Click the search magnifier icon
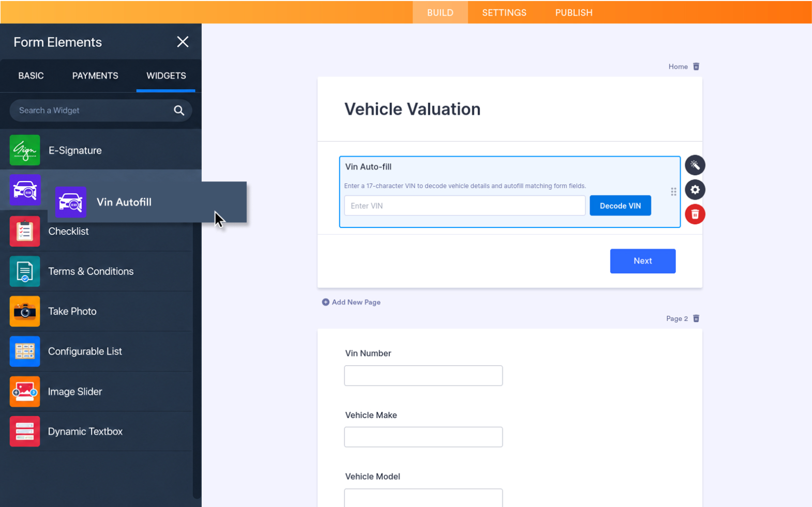 (179, 110)
